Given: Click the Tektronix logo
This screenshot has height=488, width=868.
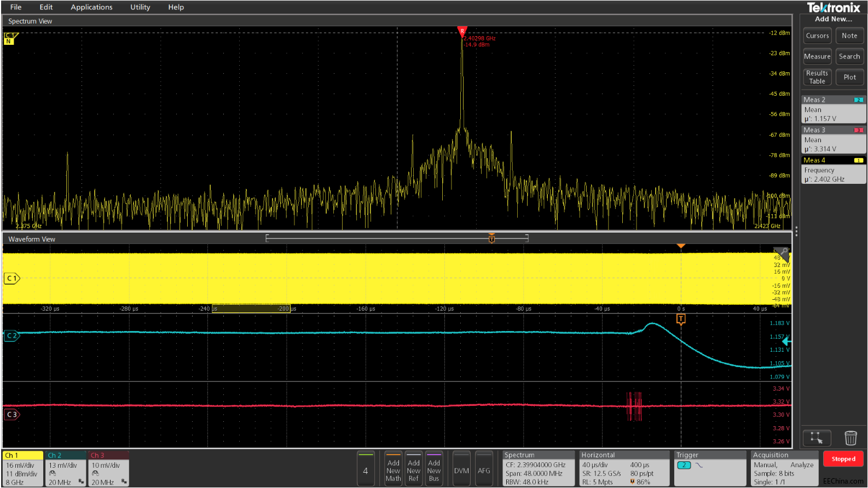Looking at the screenshot, I should coord(834,8).
